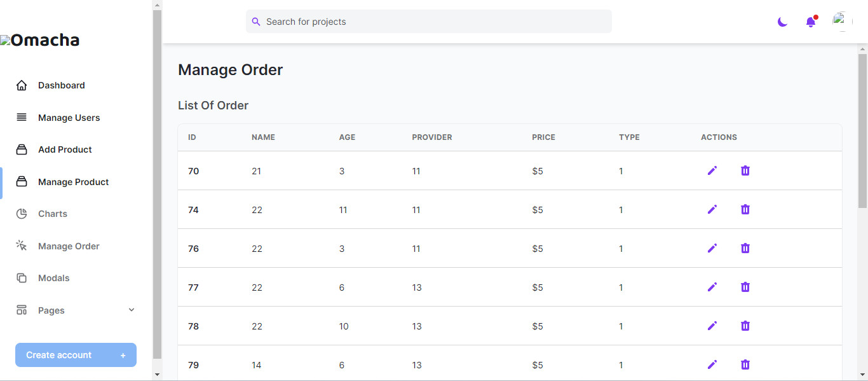
Task: Click the ACTIONS column header
Action: (719, 137)
